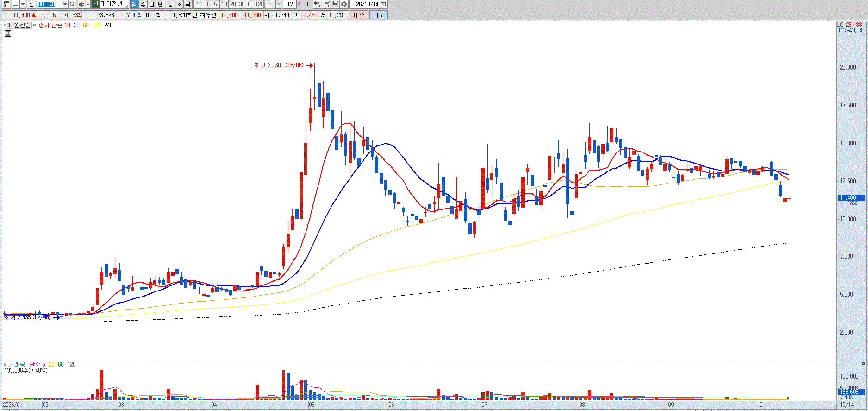Expand the sound options dropdown arrow

tap(88, 4)
